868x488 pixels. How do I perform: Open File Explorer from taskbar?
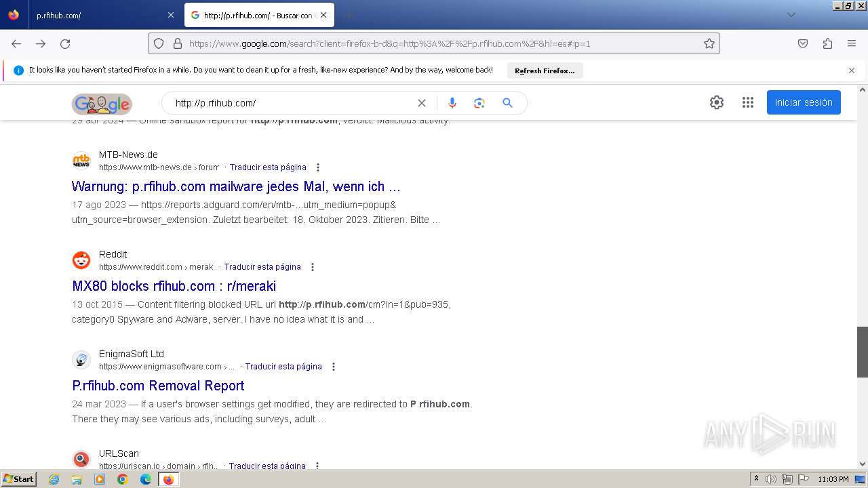click(77, 479)
